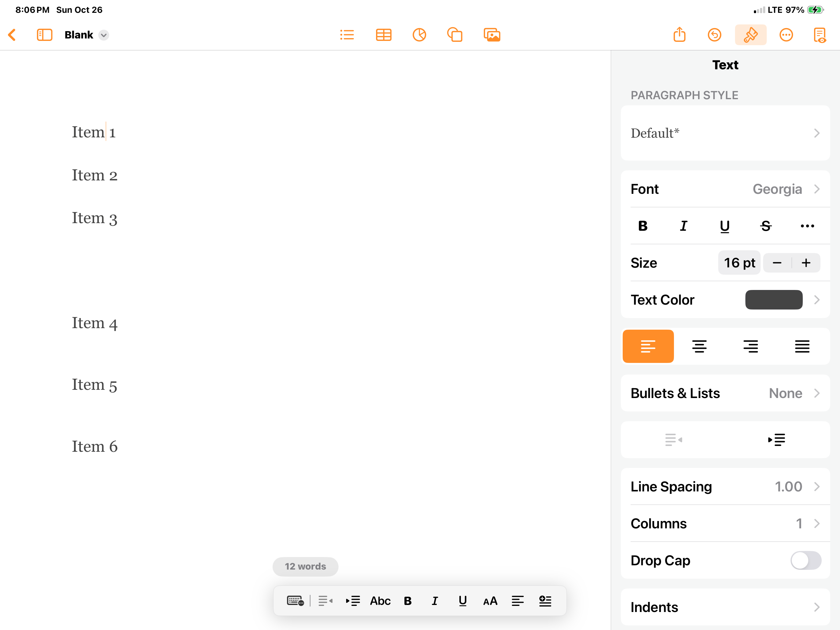Select center text alignment
The height and width of the screenshot is (630, 840).
[699, 346]
